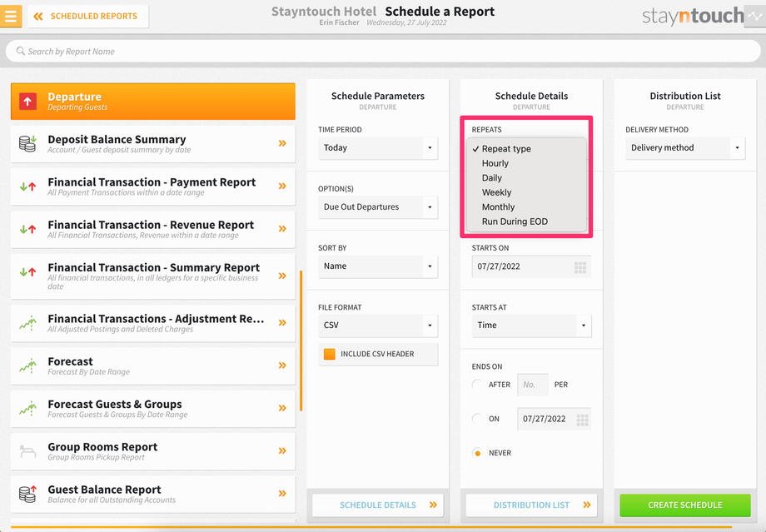Open the Delivery method dropdown
The width and height of the screenshot is (766, 532).
tap(685, 147)
